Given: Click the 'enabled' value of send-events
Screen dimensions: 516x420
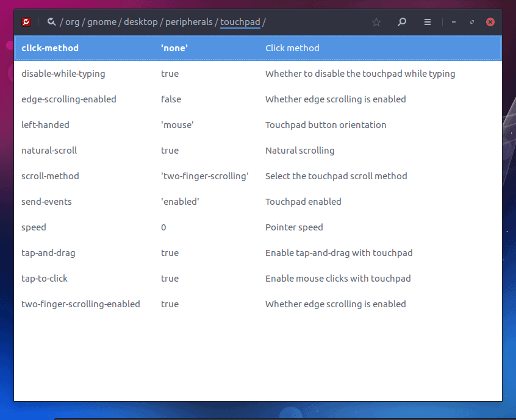Looking at the screenshot, I should click(180, 202).
